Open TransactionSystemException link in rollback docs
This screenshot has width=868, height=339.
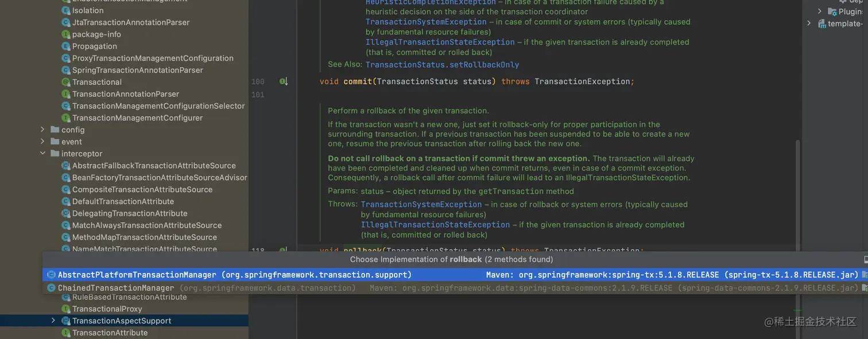click(x=421, y=204)
